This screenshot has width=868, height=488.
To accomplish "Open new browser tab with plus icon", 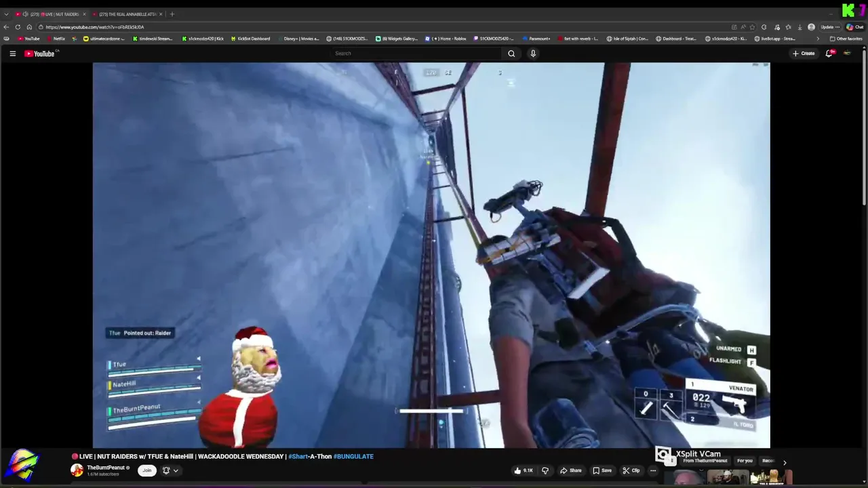I will 172,14.
